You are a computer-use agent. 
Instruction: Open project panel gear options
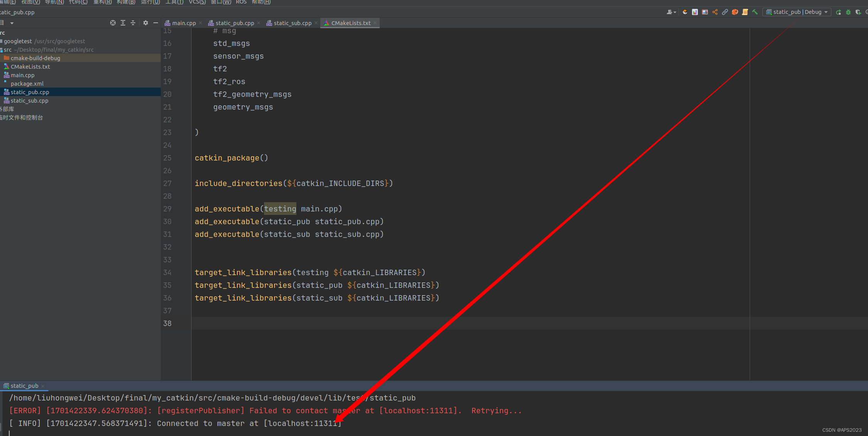146,23
